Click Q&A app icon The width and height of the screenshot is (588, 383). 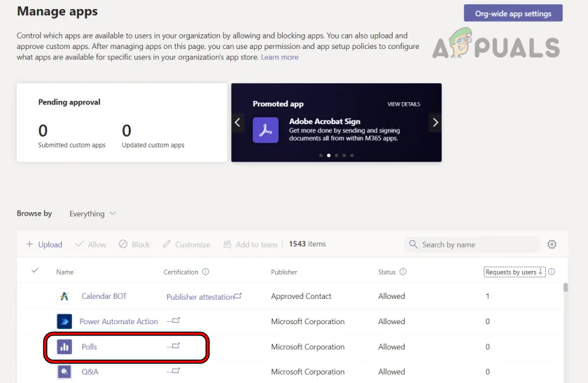click(64, 372)
